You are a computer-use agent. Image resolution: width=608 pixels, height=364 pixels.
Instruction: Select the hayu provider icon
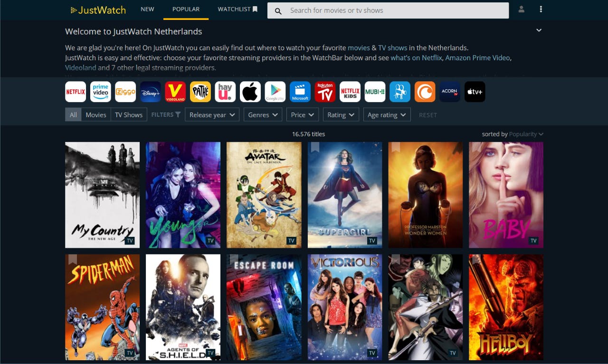coord(225,92)
